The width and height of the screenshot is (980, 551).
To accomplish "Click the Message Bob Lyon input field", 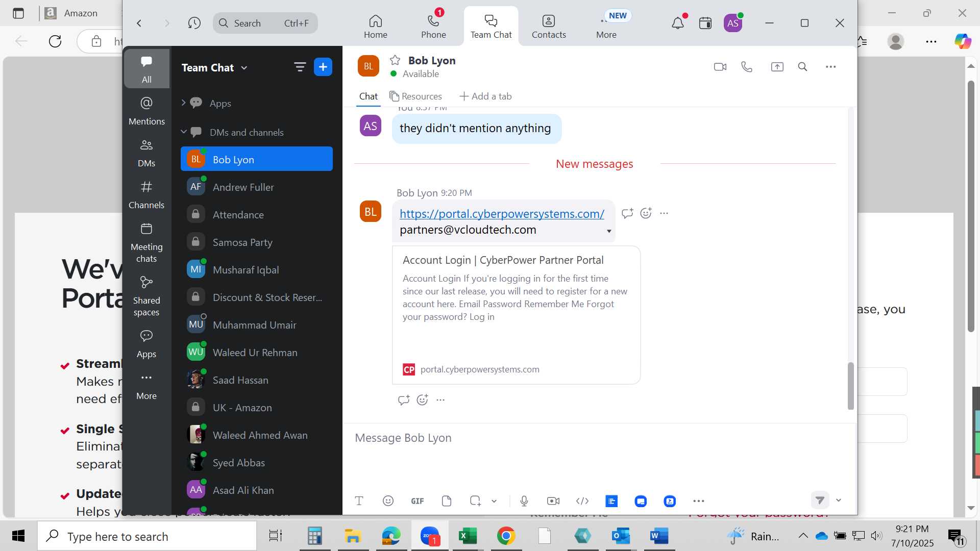I will (x=599, y=438).
